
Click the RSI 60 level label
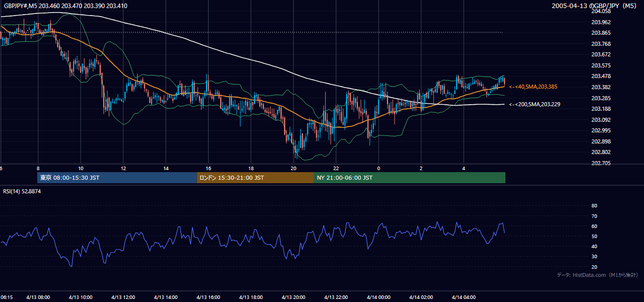click(x=594, y=226)
